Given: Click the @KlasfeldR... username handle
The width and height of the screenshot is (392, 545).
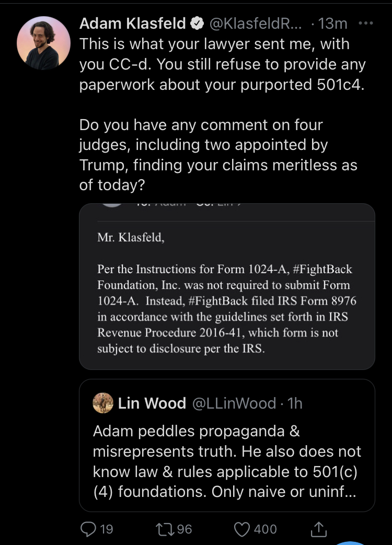Looking at the screenshot, I should 256,24.
